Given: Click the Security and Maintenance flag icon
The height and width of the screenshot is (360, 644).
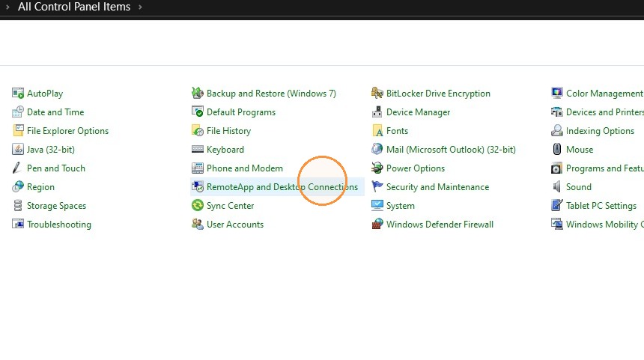Looking at the screenshot, I should (377, 187).
